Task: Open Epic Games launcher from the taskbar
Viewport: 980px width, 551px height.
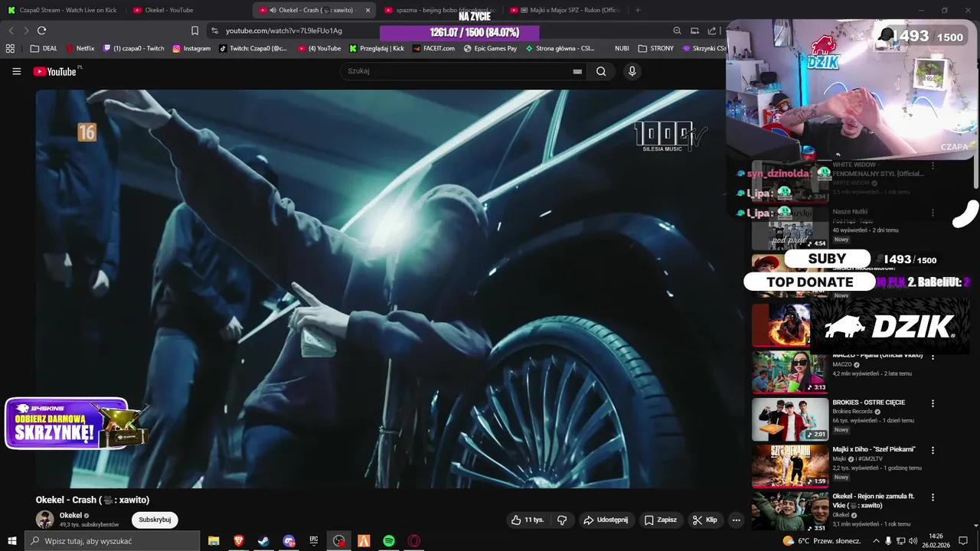Action: pyautogui.click(x=313, y=541)
